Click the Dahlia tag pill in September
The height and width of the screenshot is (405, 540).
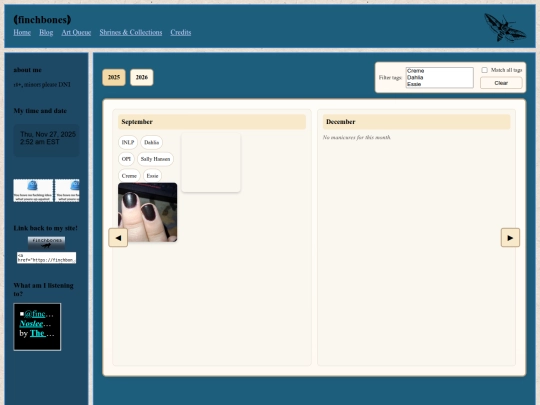pyautogui.click(x=152, y=142)
